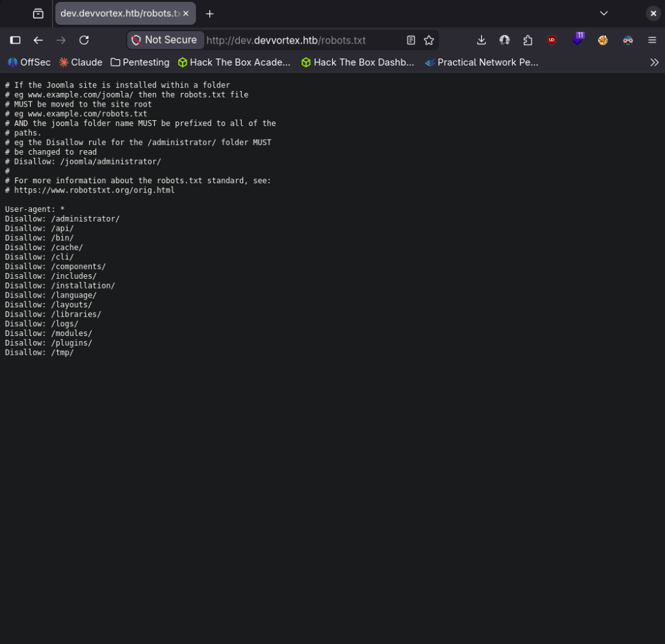This screenshot has width=665, height=644.
Task: Close the robots.txt tab
Action: coord(187,14)
